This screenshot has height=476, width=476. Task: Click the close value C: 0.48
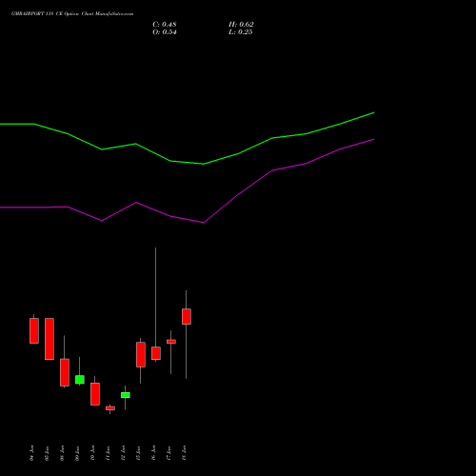[x=165, y=25]
